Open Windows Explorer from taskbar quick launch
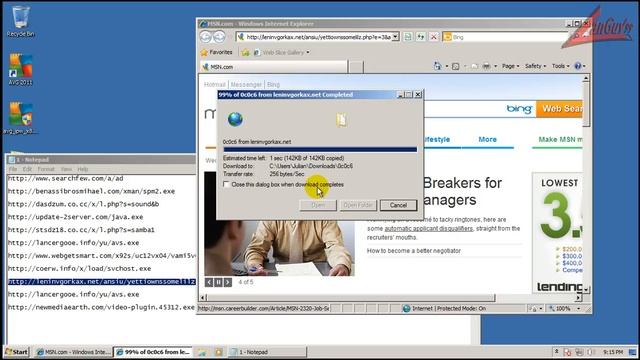The height and width of the screenshot is (360, 640). coord(201,352)
